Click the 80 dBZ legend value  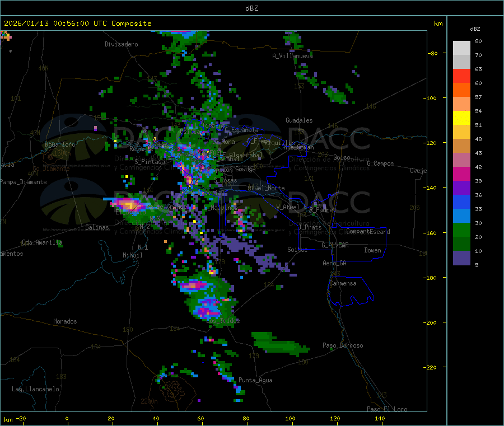tap(478, 41)
